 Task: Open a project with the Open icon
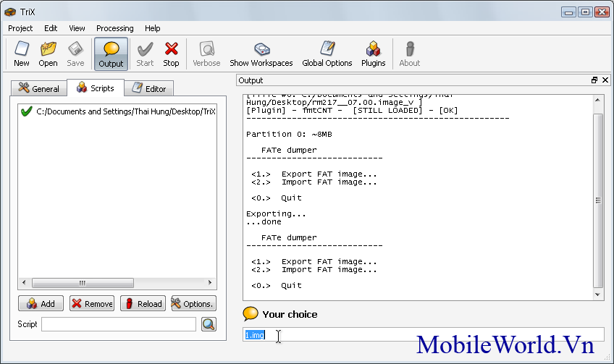(x=48, y=54)
